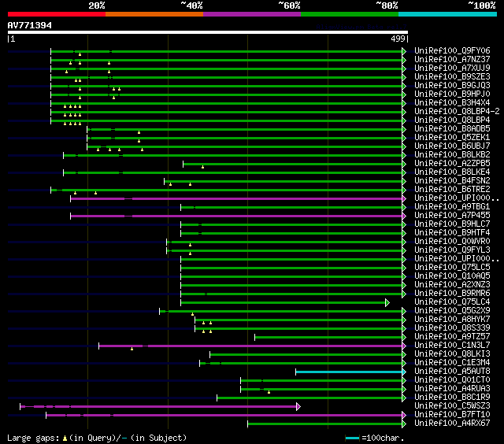Click the orange ~40% identity color segment

click(x=154, y=14)
